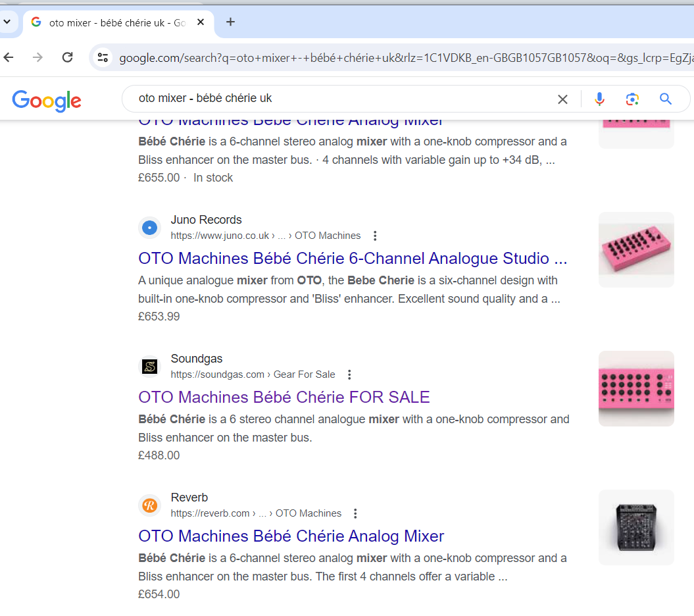Close the oto mixer search tab
The image size is (694, 616).
tap(201, 22)
